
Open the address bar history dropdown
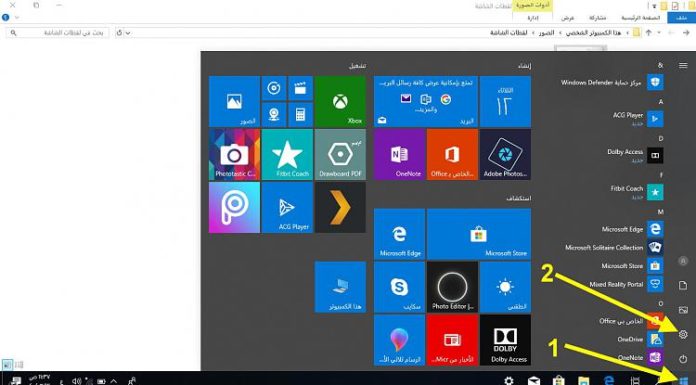pos(128,33)
